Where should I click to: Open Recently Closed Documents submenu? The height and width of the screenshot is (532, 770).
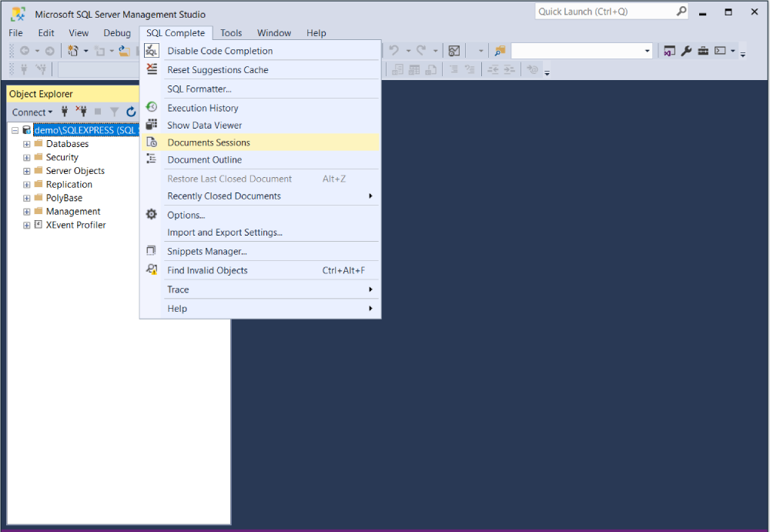[260, 196]
